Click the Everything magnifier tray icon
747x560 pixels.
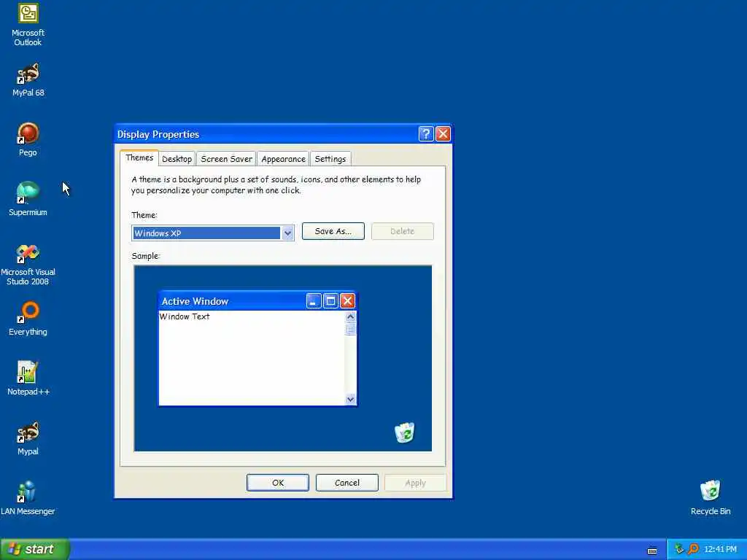[694, 549]
